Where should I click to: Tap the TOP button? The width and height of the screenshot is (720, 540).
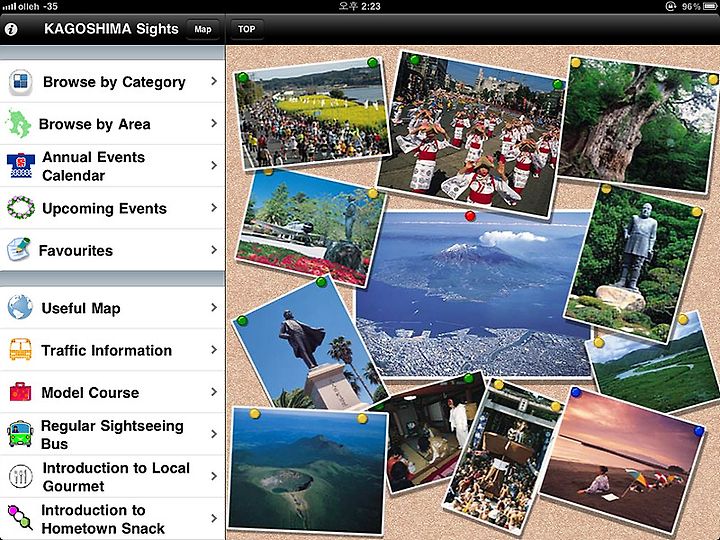click(x=247, y=29)
